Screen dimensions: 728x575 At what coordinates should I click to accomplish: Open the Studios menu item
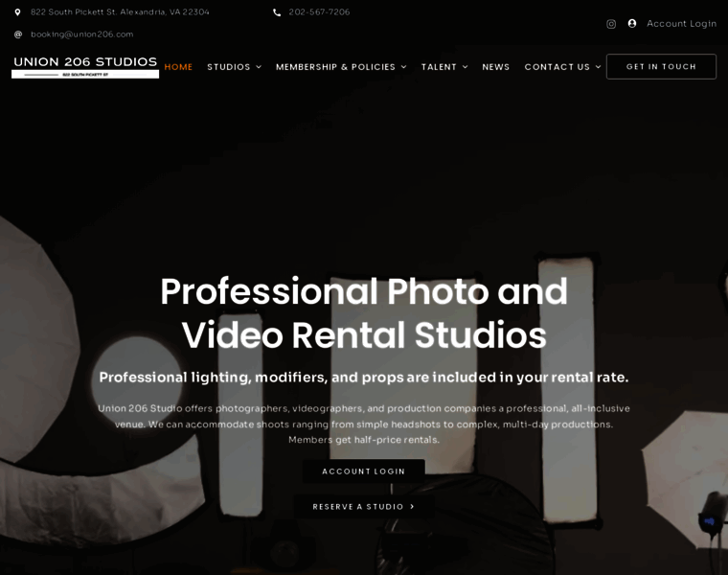[x=228, y=67]
